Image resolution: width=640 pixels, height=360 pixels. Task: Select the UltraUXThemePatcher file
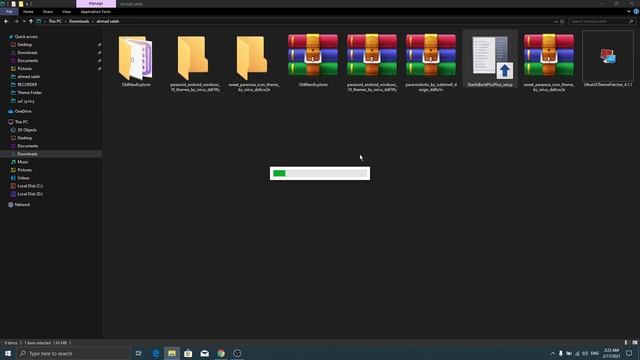pyautogui.click(x=608, y=60)
